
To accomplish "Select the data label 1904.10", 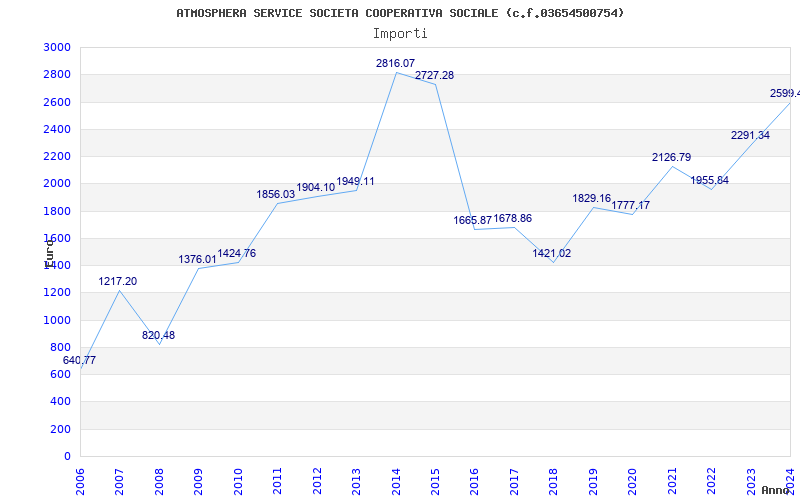I will pyautogui.click(x=315, y=188).
